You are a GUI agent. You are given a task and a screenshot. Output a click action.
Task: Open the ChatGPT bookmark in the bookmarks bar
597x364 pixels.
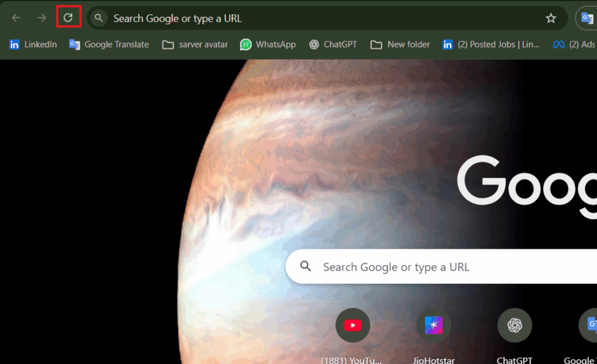click(333, 44)
